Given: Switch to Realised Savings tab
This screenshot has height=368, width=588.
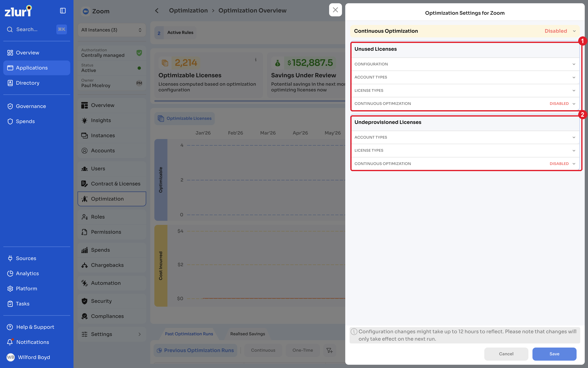Looking at the screenshot, I should pyautogui.click(x=248, y=334).
